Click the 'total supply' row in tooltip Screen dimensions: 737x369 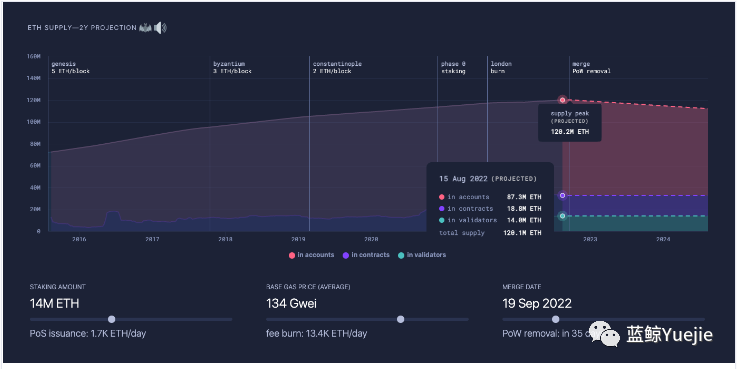[x=490, y=232]
